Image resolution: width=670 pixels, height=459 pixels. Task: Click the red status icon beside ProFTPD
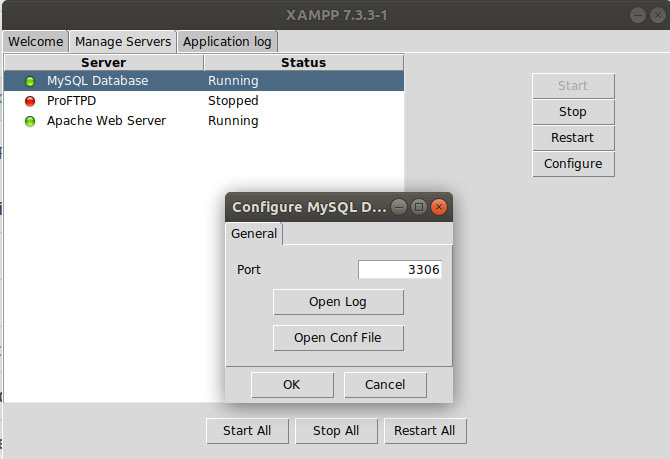tap(30, 101)
